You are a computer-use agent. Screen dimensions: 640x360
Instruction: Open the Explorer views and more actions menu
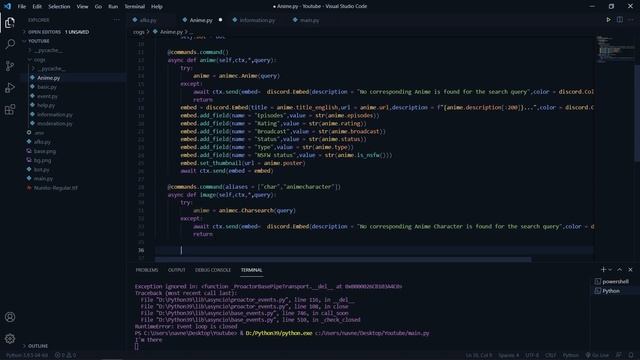point(117,20)
